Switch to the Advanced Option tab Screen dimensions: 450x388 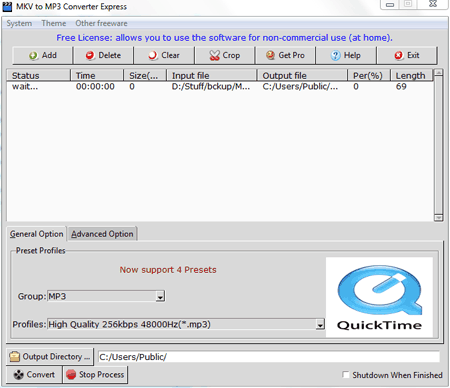click(x=102, y=234)
